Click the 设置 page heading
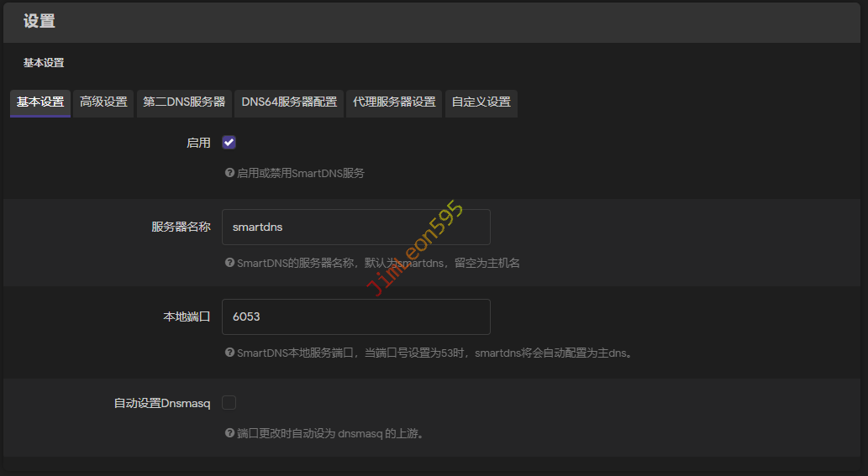The width and height of the screenshot is (868, 476). click(39, 22)
